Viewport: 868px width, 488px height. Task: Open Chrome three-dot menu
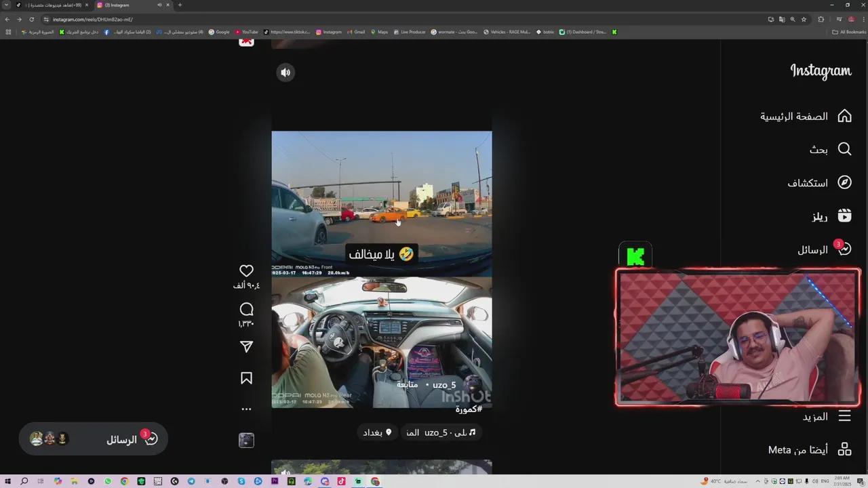863,19
